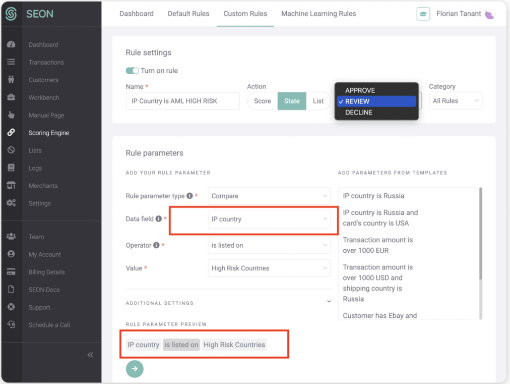Click the Workbench briefcase icon
This screenshot has width=510, height=384.
tap(11, 97)
